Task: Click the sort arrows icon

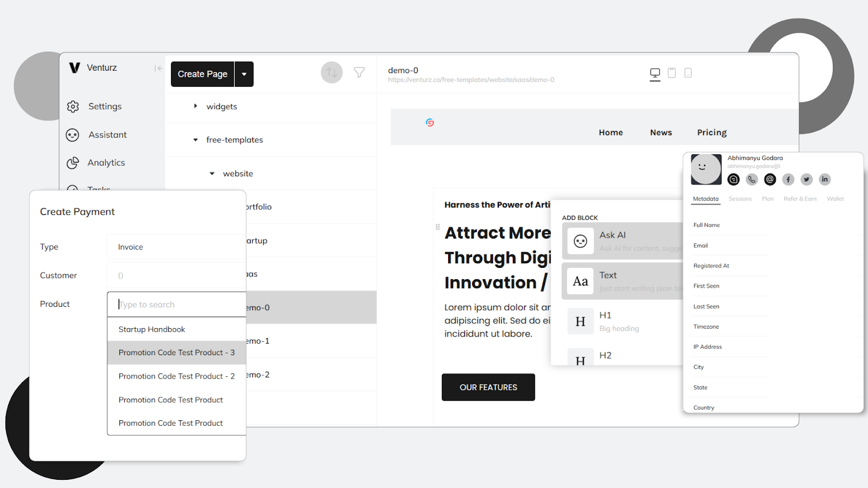Action: click(x=331, y=72)
